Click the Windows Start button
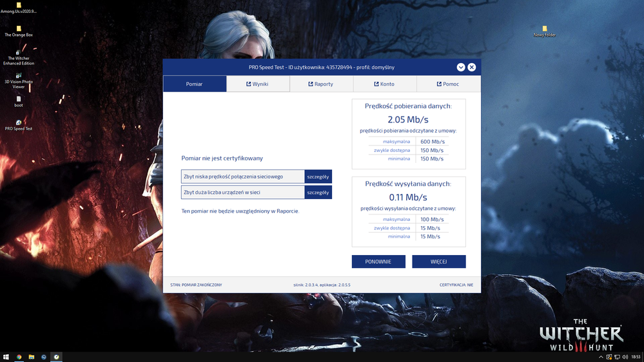This screenshot has height=362, width=644. pos(6,357)
